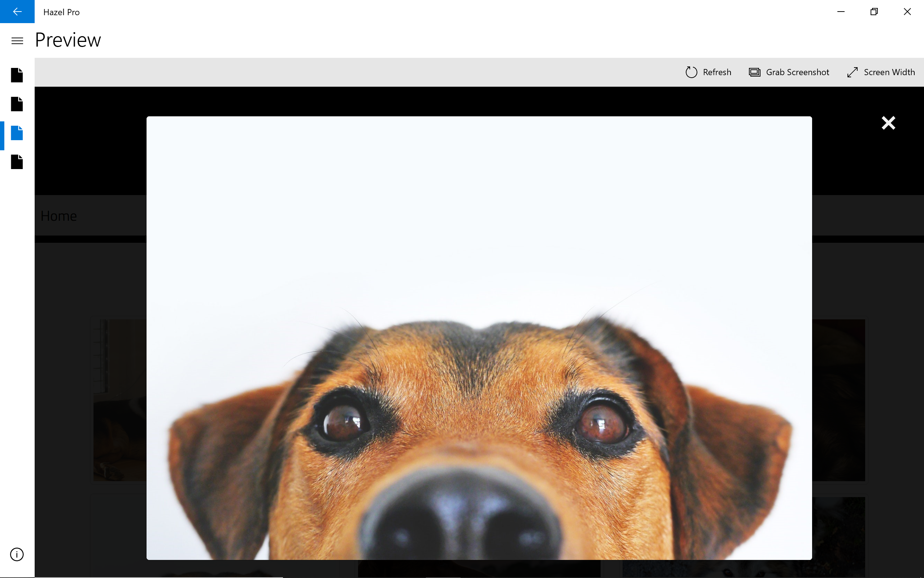Click Grab Screenshot in the toolbar
The image size is (924, 578).
789,72
